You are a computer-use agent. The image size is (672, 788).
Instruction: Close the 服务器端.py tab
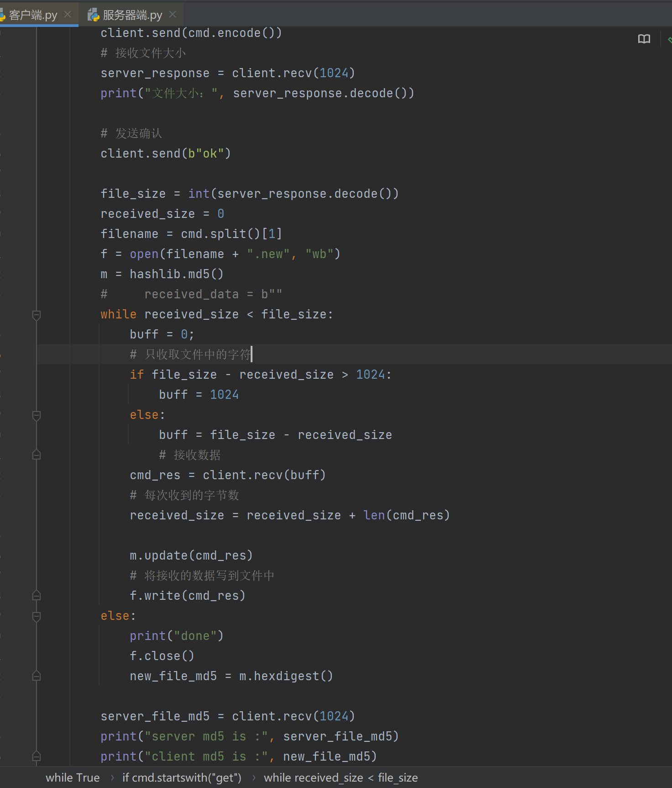(173, 15)
